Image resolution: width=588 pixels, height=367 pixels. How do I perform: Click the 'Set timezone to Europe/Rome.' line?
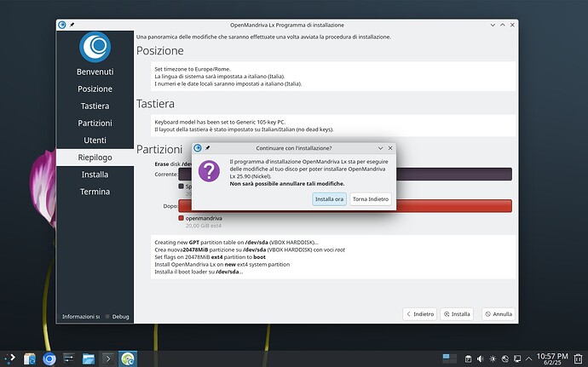point(193,69)
